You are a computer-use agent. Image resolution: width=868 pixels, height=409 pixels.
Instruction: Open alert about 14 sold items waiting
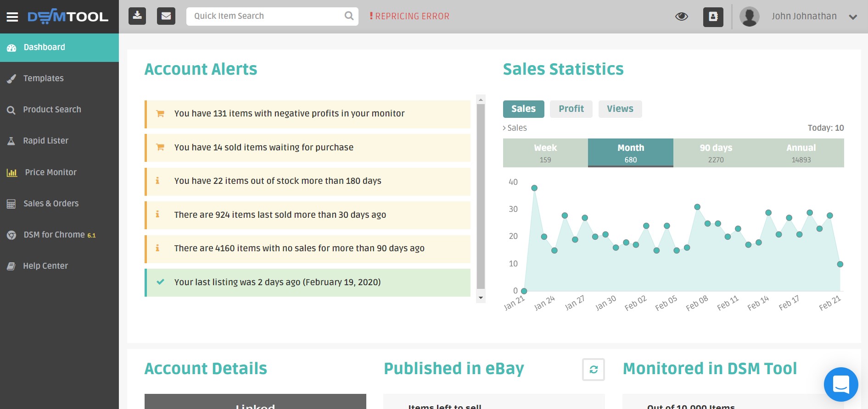pos(308,148)
